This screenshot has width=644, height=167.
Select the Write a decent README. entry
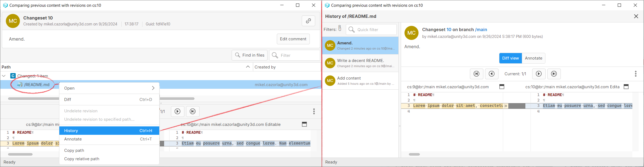point(360,63)
